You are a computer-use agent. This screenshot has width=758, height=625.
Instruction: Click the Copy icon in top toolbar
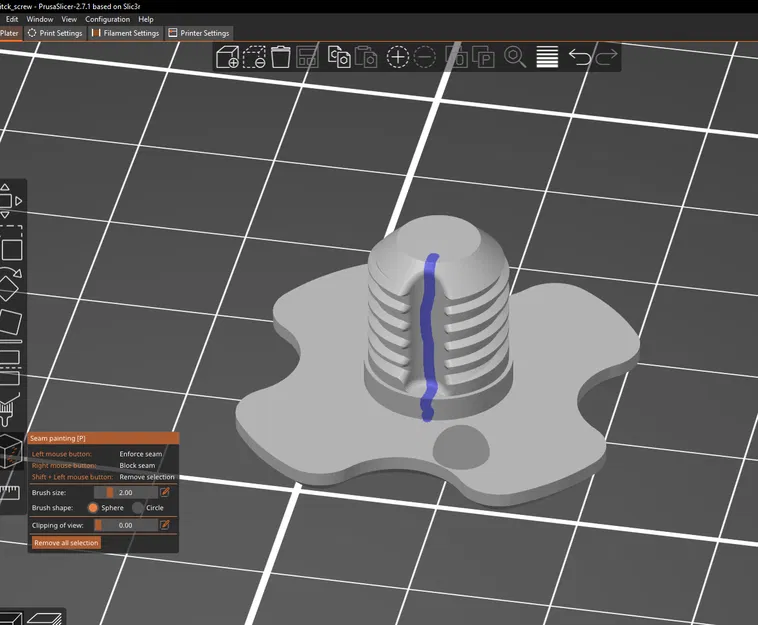(339, 57)
